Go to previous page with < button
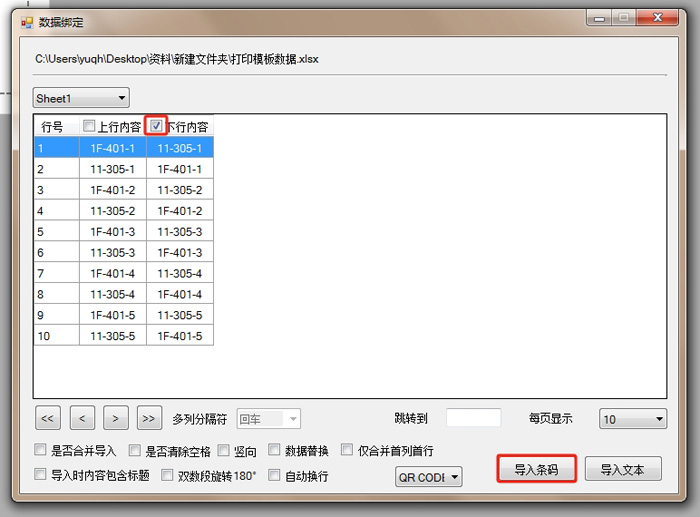The image size is (700, 517). tap(82, 418)
